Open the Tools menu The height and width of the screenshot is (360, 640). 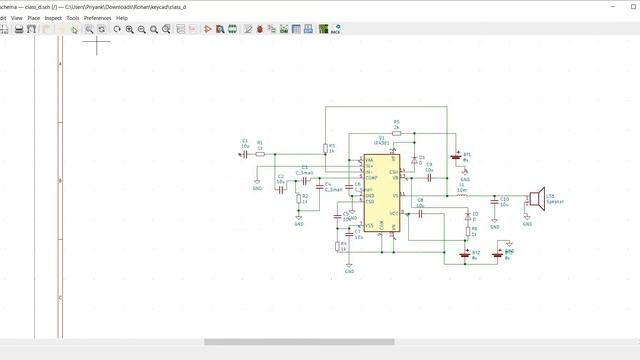(x=73, y=18)
